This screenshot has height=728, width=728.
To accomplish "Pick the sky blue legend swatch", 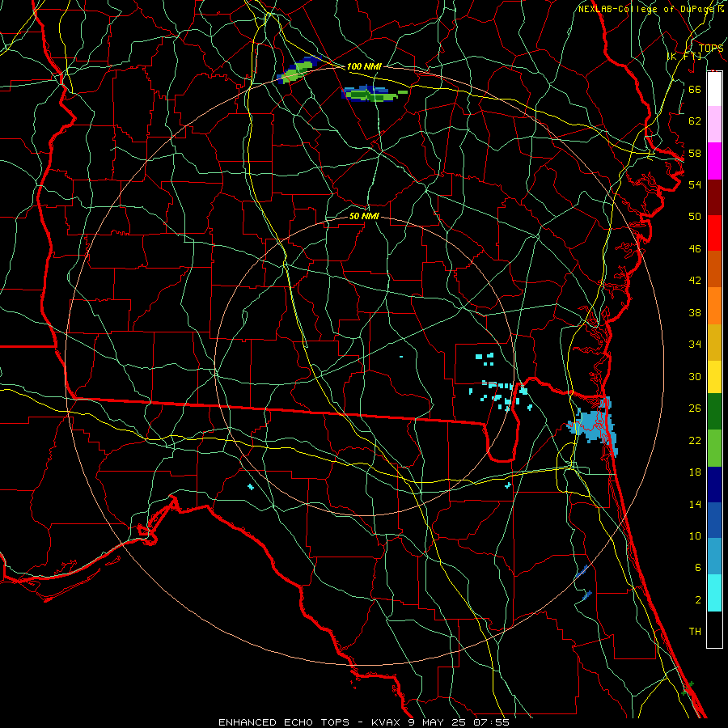I will (714, 556).
